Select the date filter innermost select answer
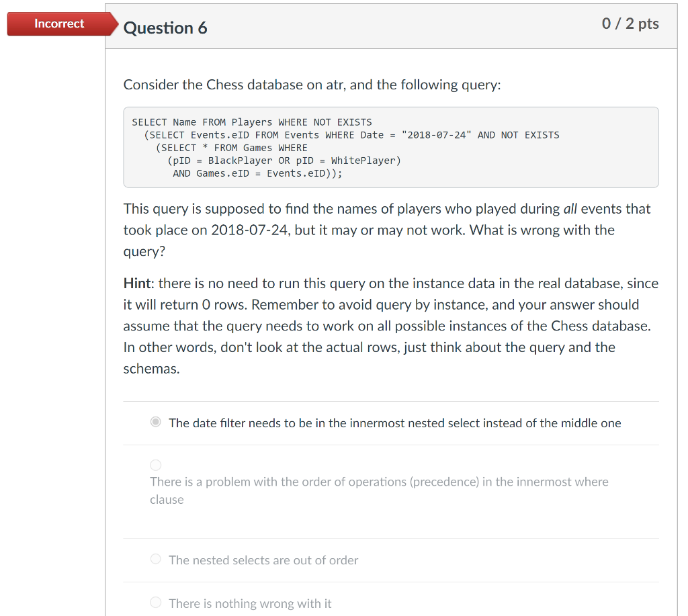The image size is (688, 616). (155, 422)
